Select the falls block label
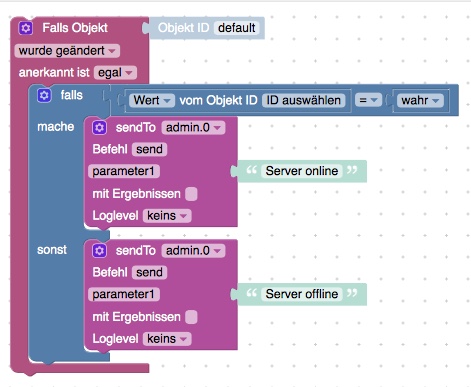Screen dimensions: 471x387 72,95
